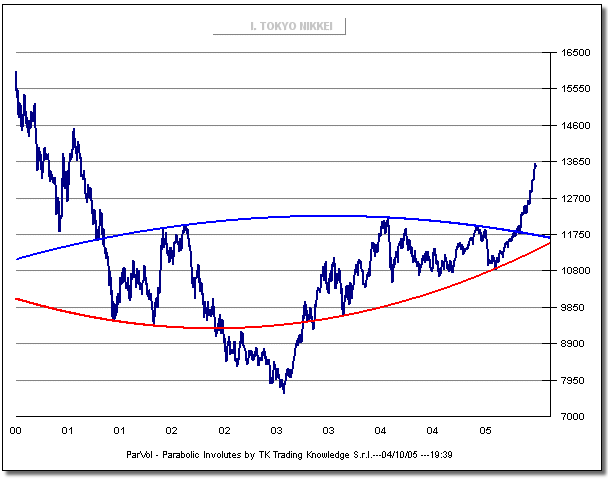The image size is (608, 479).
Task: Select the 9850 price level label
Action: point(574,308)
